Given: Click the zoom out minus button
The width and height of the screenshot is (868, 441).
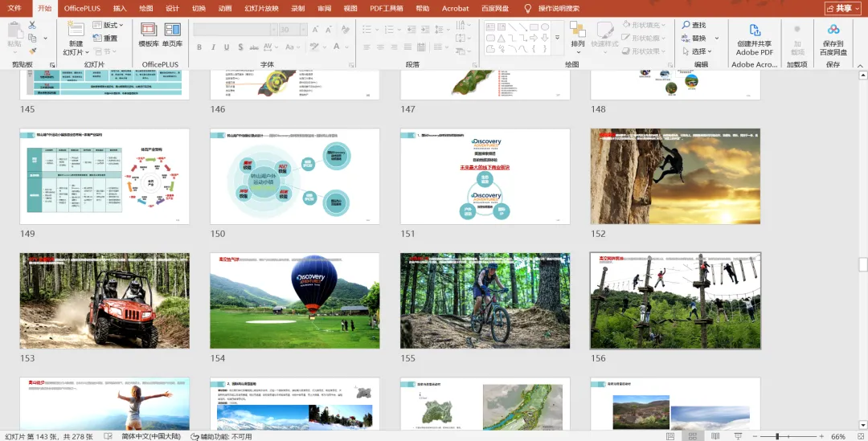Looking at the screenshot, I should tap(756, 436).
